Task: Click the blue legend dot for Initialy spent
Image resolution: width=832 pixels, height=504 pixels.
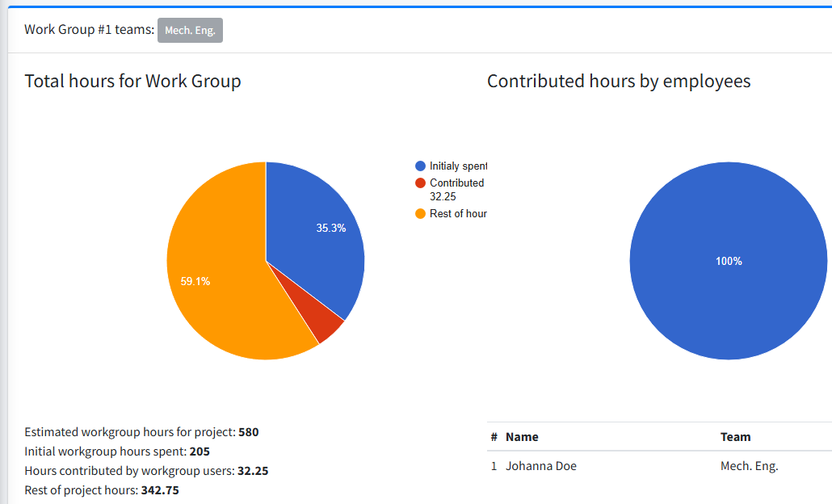Action: tap(420, 166)
